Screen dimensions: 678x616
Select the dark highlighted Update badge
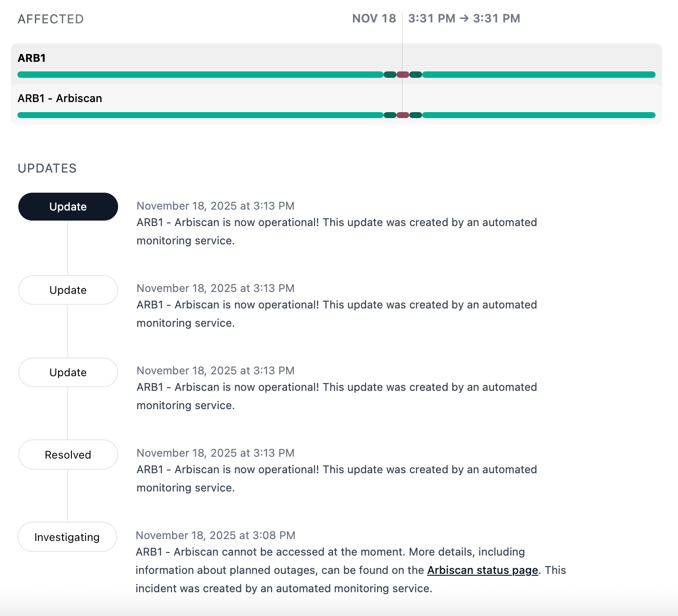68,207
